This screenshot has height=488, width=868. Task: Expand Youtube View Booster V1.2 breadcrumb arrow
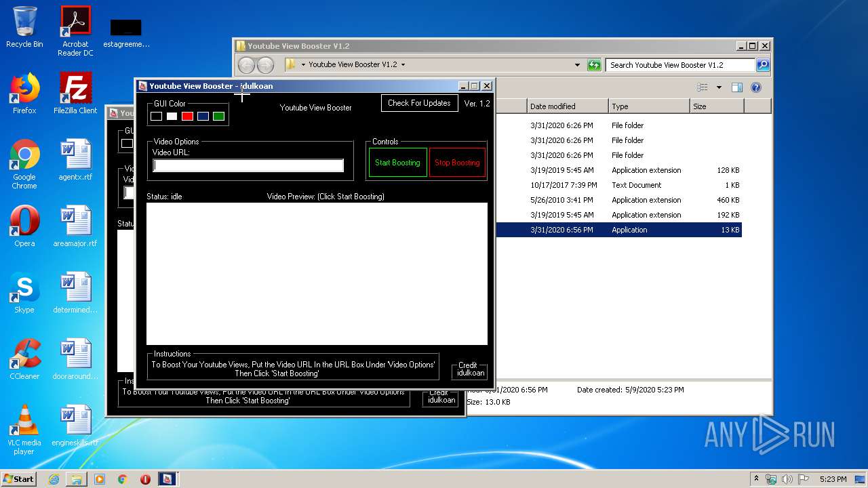(x=403, y=65)
